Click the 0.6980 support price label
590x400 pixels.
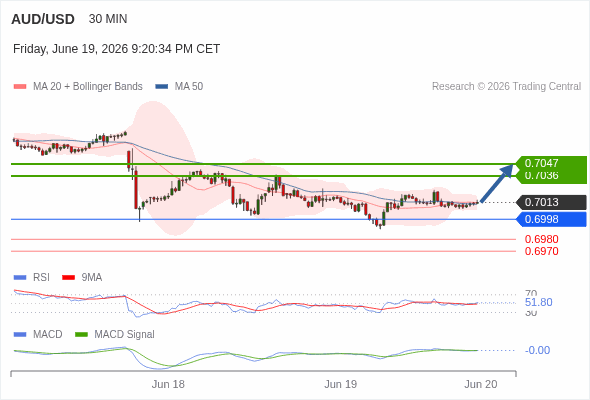(x=541, y=239)
